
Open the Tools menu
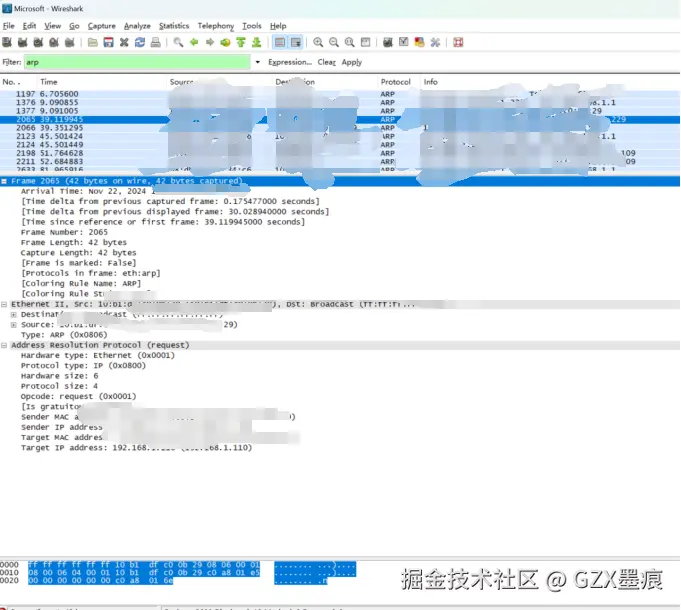tap(252, 26)
